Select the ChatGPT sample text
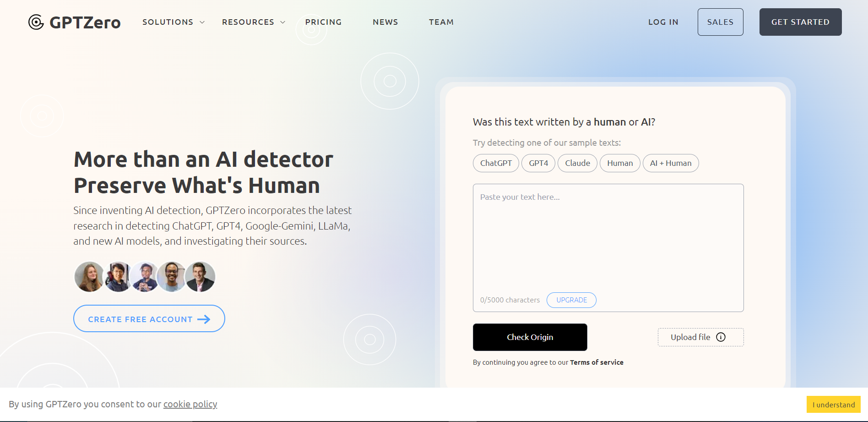 coord(496,163)
